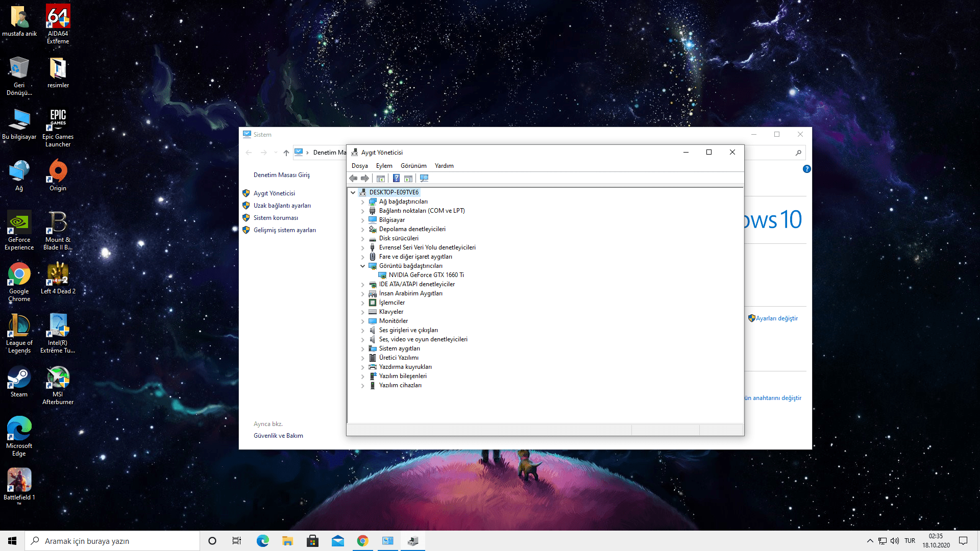
Task: Open the Eylem menu
Action: 384,166
